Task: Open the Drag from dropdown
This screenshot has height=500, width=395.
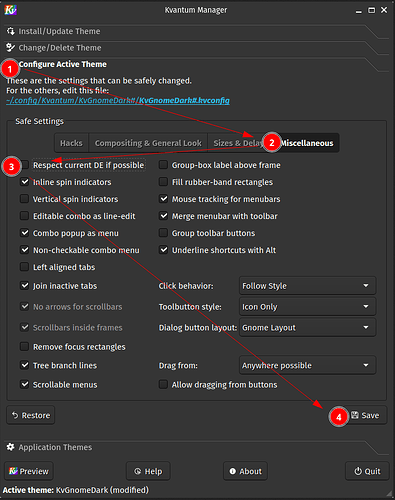Action: pos(307,365)
